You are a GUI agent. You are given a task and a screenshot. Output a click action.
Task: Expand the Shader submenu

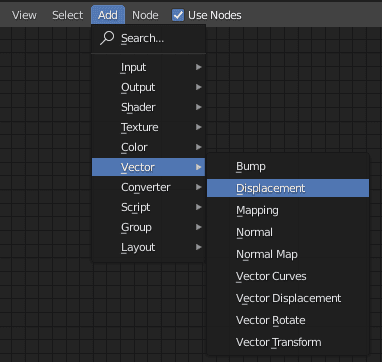point(149,107)
